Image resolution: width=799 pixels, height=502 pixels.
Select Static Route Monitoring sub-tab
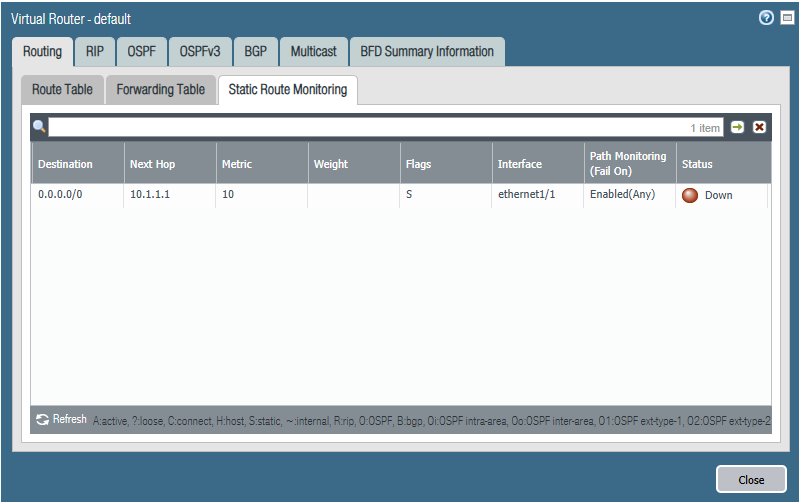(288, 90)
